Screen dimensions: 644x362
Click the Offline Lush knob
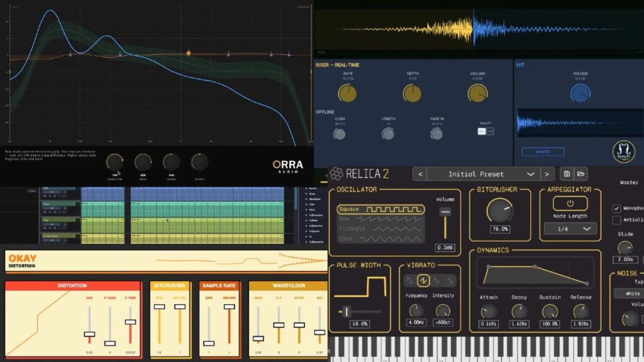[339, 134]
